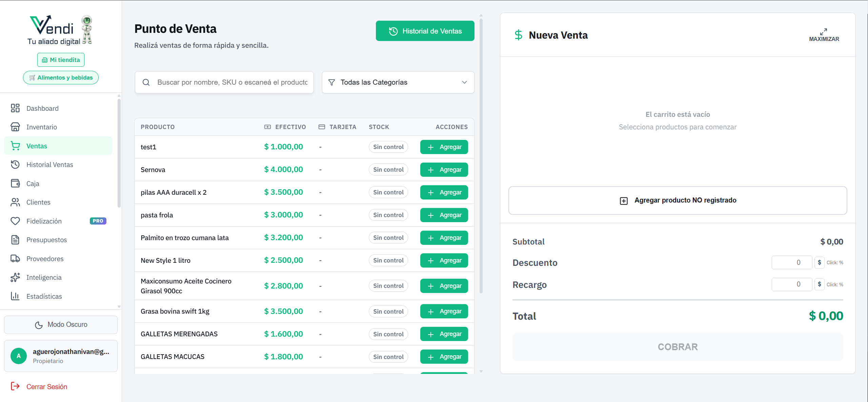Click the Clientes people icon
This screenshot has height=402, width=868.
[15, 202]
